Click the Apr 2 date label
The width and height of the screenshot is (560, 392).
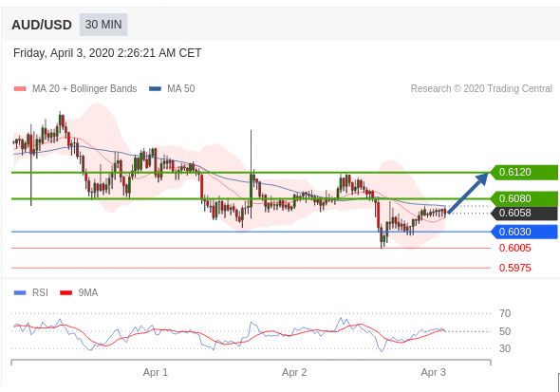pos(294,372)
